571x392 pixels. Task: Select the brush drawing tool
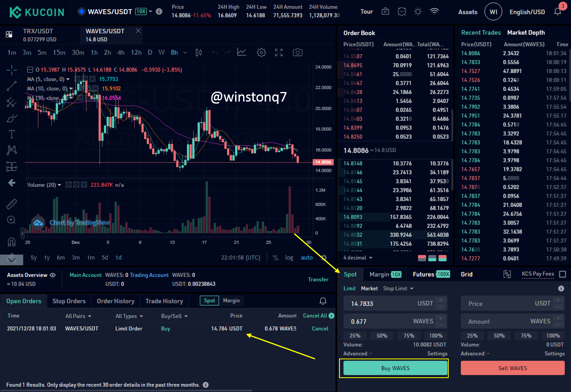[x=12, y=118]
